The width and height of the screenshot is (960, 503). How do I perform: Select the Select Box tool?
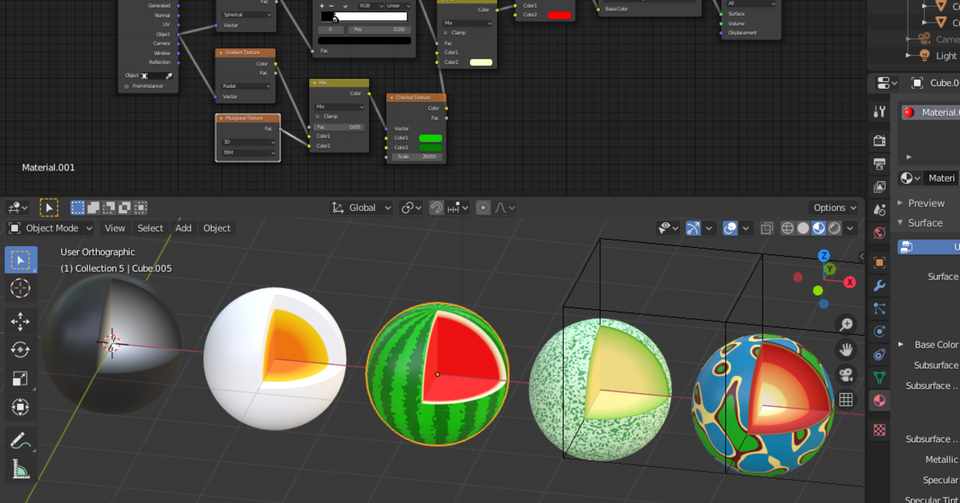20,261
